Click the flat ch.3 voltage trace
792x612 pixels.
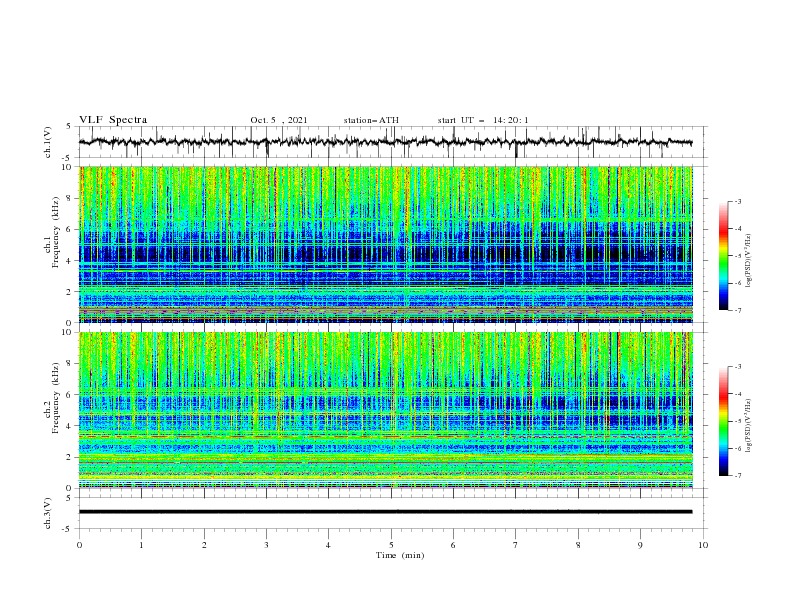pyautogui.click(x=385, y=512)
